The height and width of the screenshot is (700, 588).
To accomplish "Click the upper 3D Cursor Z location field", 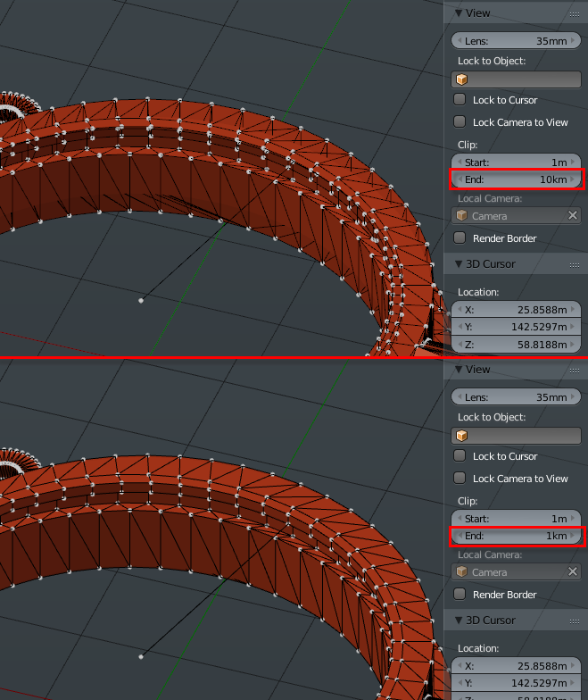I will 516,345.
